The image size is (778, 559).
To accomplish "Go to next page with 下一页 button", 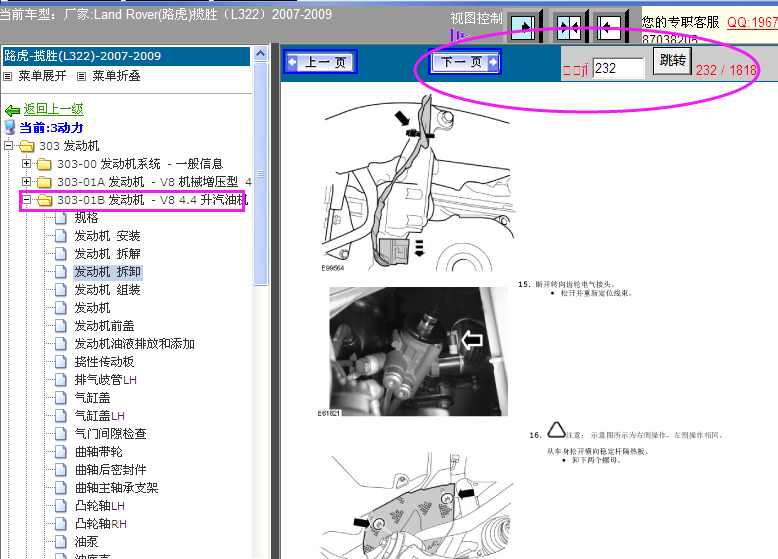I will tap(465, 62).
